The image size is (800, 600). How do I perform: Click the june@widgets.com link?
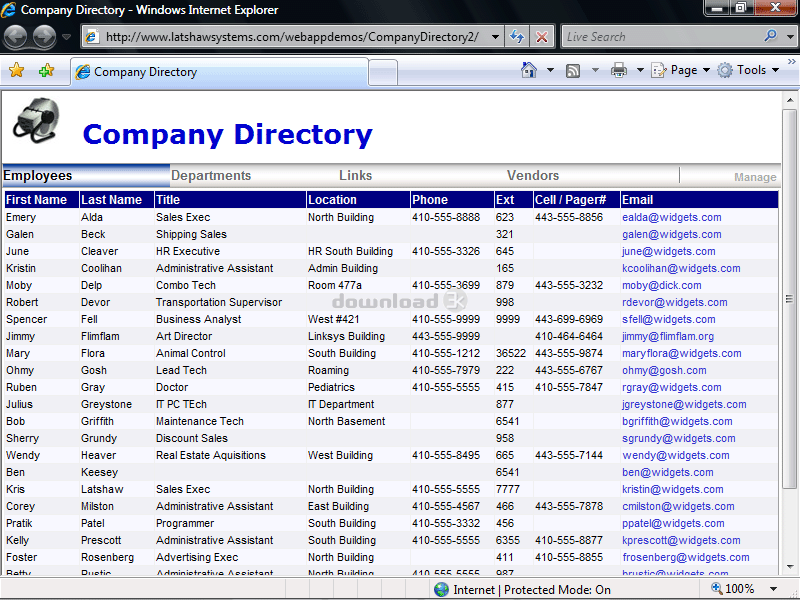[x=668, y=251]
